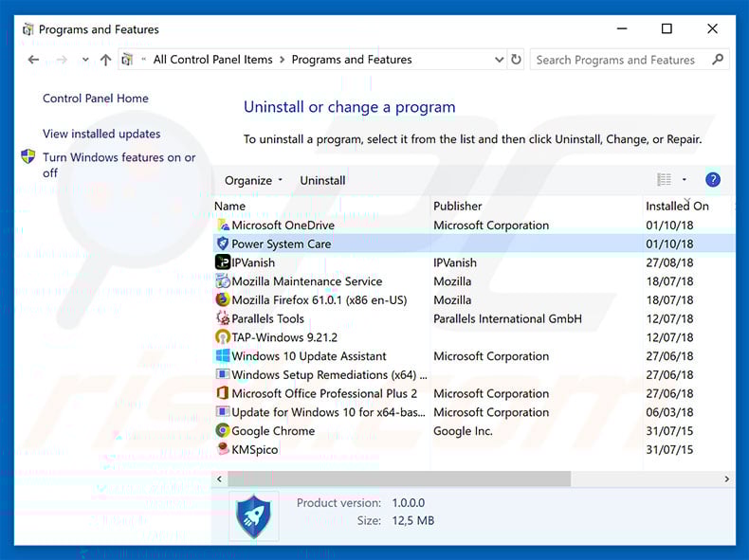
Task: Expand the view options dropdown arrow
Action: click(x=684, y=179)
